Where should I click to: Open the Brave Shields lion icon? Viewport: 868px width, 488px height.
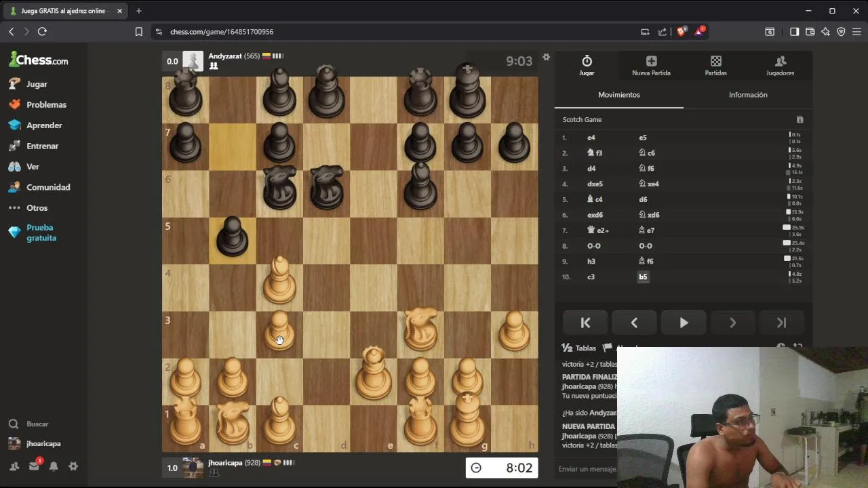[682, 31]
